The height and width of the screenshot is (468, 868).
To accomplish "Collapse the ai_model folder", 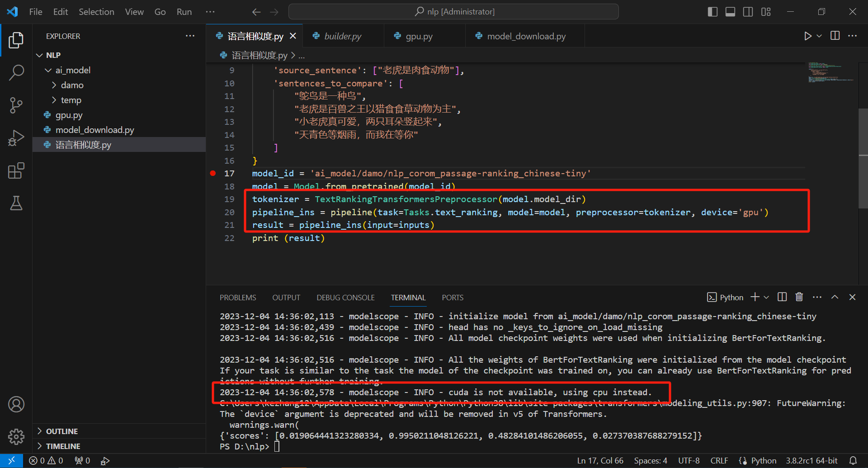I will click(48, 70).
